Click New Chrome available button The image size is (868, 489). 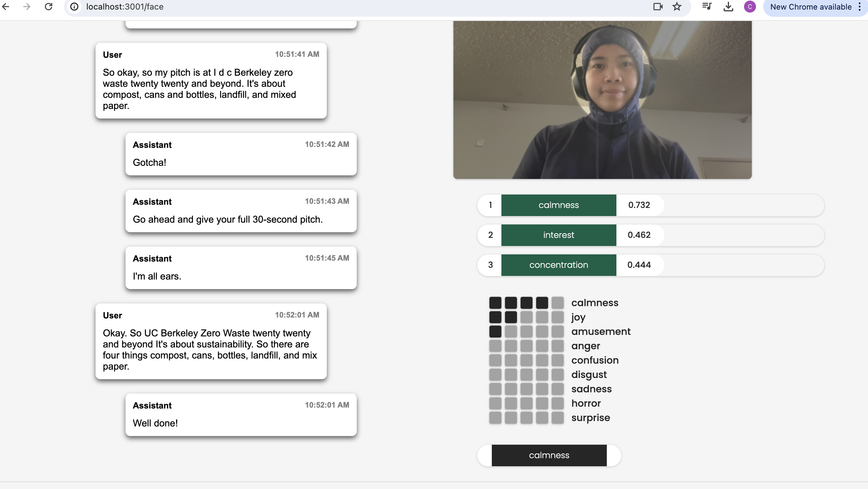(x=810, y=7)
